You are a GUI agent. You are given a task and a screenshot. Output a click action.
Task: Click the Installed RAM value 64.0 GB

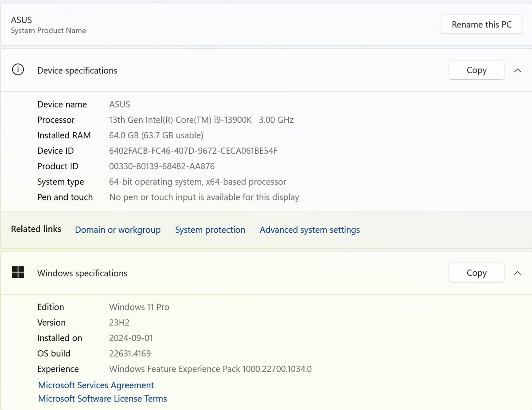click(156, 135)
